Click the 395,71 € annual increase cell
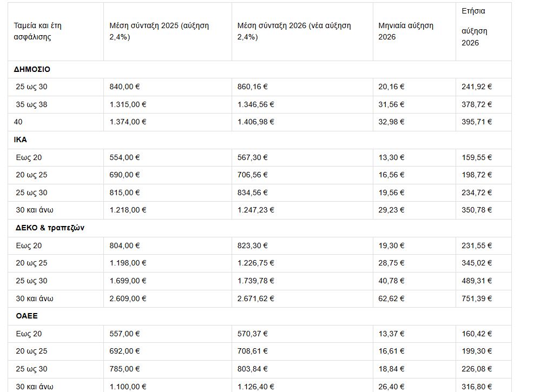This screenshot has height=392, width=553. click(476, 122)
